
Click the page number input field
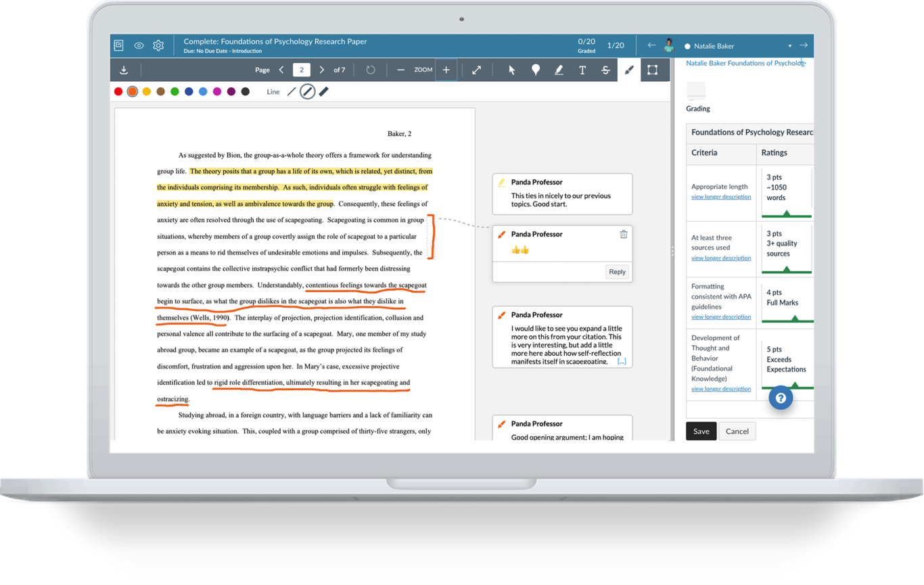click(x=301, y=70)
